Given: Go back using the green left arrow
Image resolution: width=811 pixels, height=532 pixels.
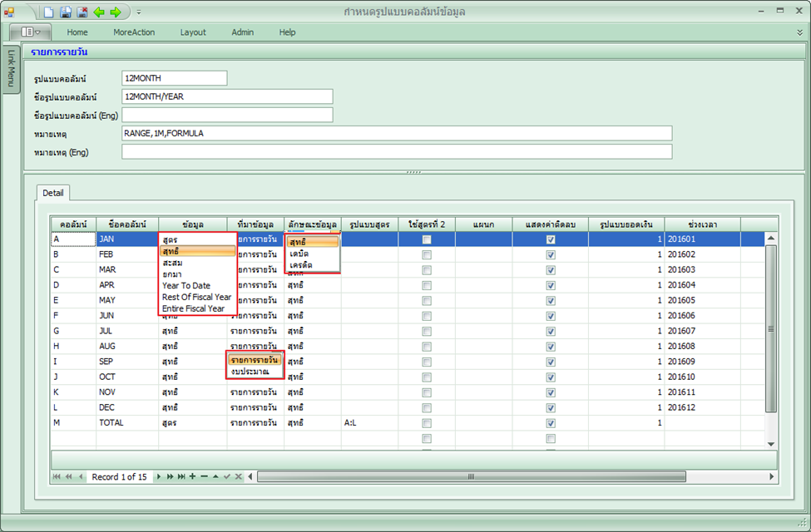Looking at the screenshot, I should 99,12.
